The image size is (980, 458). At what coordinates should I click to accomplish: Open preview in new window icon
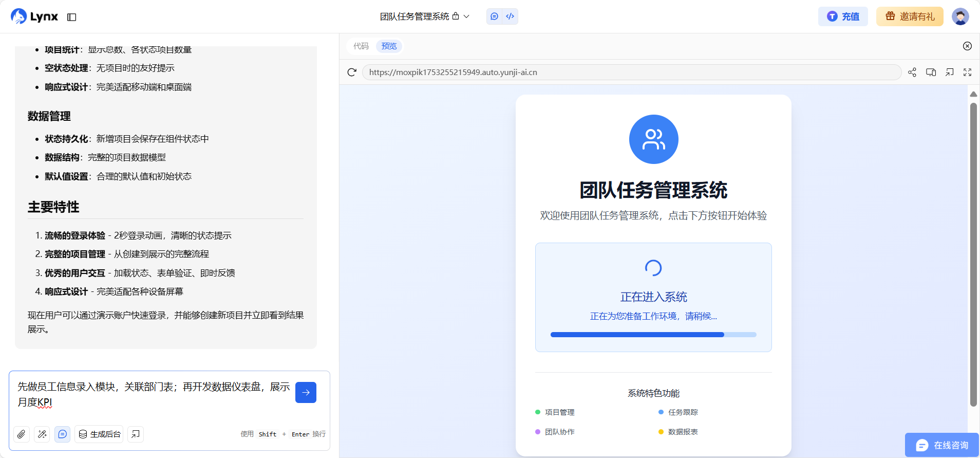(950, 72)
